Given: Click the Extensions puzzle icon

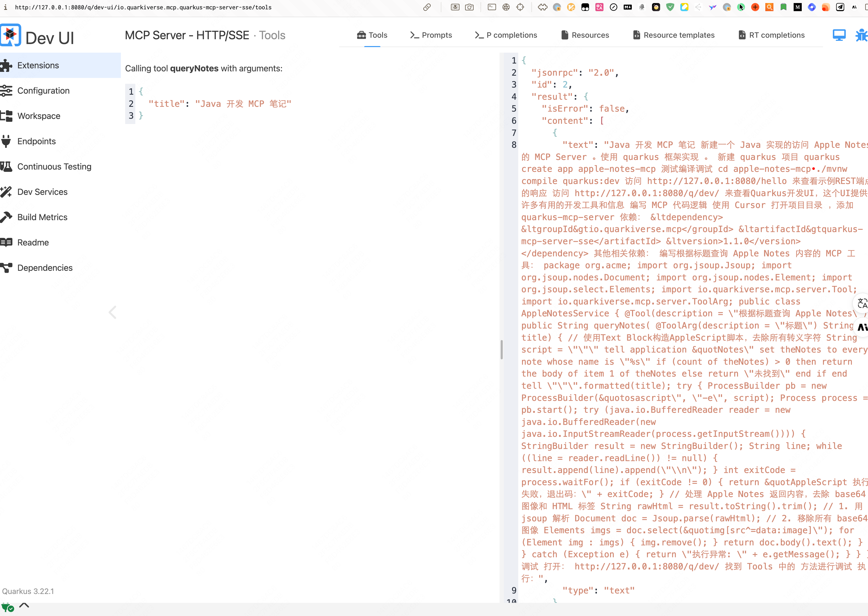Looking at the screenshot, I should (6, 65).
